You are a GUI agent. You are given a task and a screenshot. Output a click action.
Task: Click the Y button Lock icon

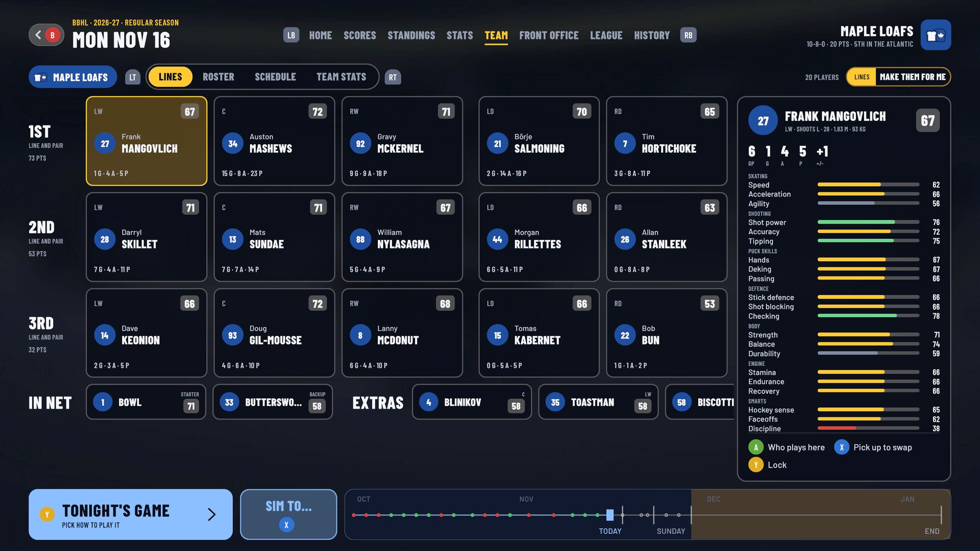point(756,465)
